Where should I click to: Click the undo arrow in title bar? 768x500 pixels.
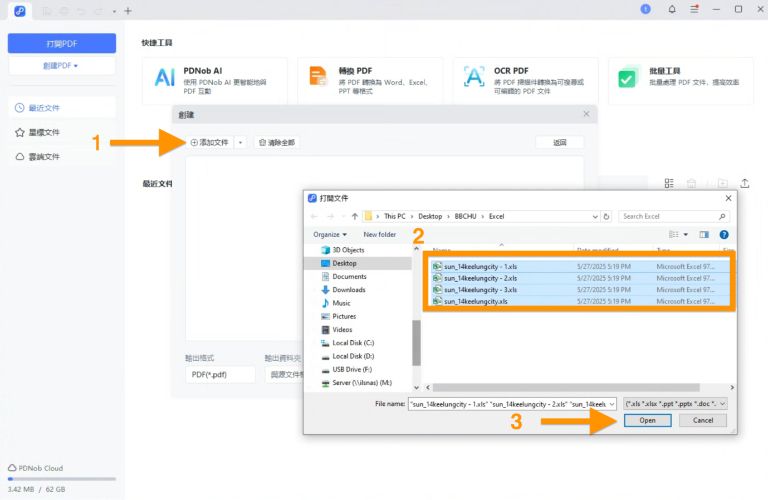tap(81, 11)
